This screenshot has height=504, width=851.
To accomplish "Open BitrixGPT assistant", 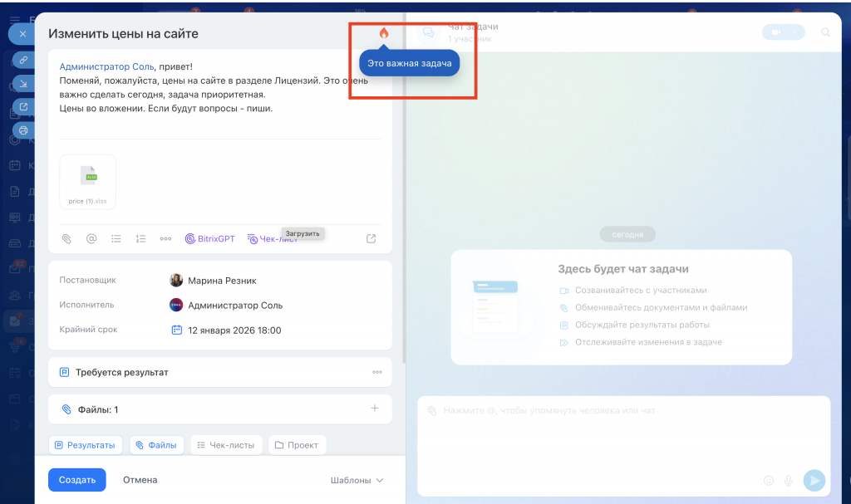I will 209,238.
